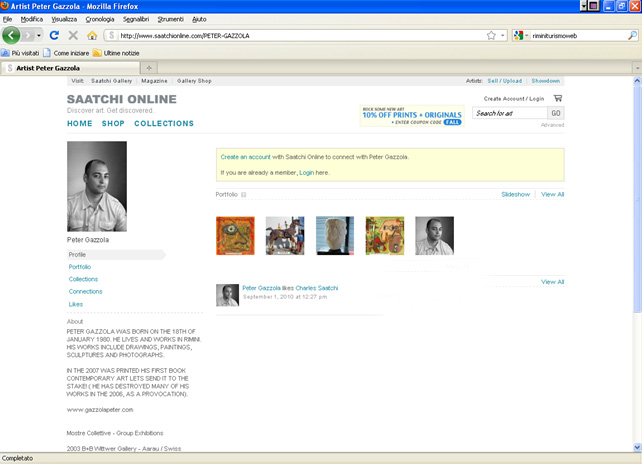Image resolution: width=642 pixels, height=464 pixels.
Task: Click the SAATCHI ONLINE logo
Action: [x=122, y=99]
